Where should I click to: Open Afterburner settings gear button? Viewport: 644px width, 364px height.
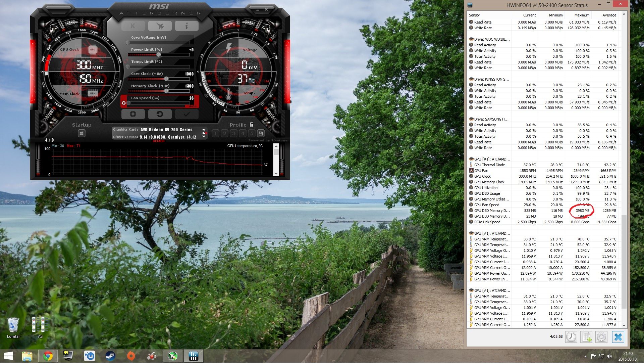click(x=133, y=114)
